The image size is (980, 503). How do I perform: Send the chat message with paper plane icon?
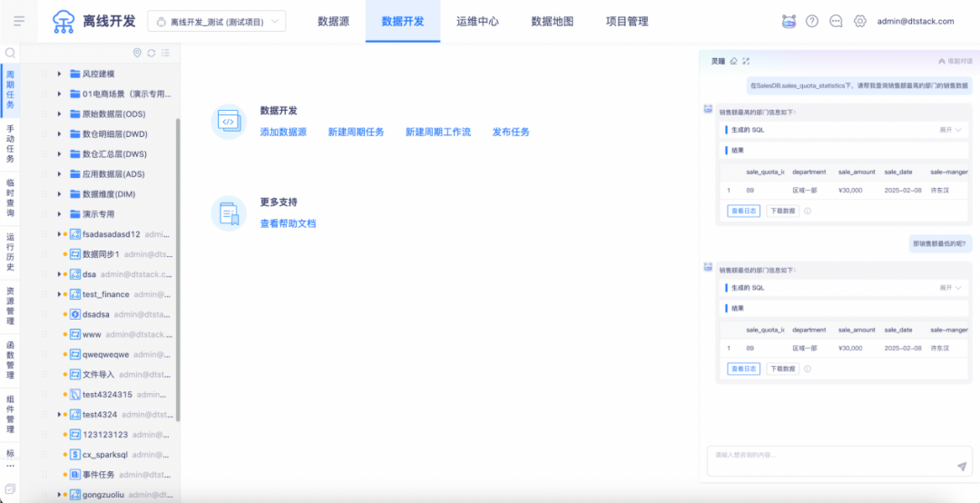[x=962, y=466]
